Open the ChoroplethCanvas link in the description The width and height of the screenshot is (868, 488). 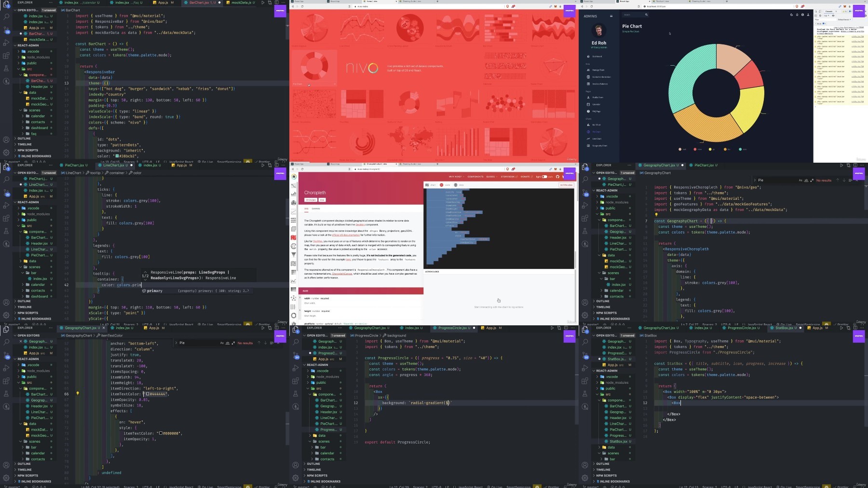342,274
